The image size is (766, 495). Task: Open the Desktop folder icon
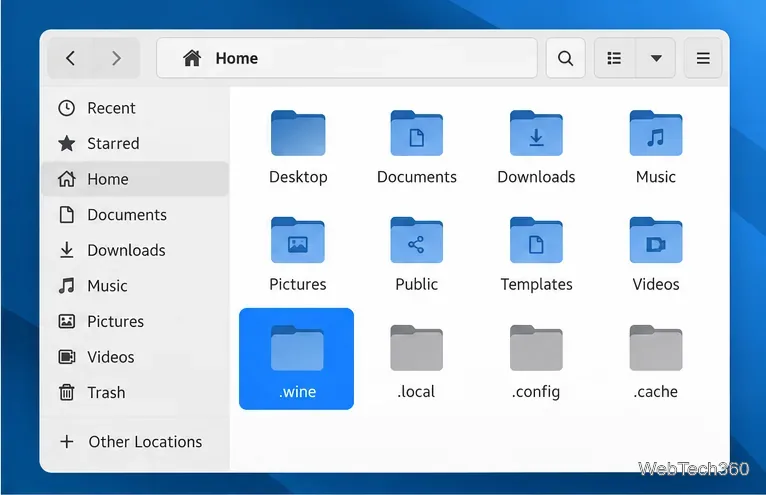[298, 133]
